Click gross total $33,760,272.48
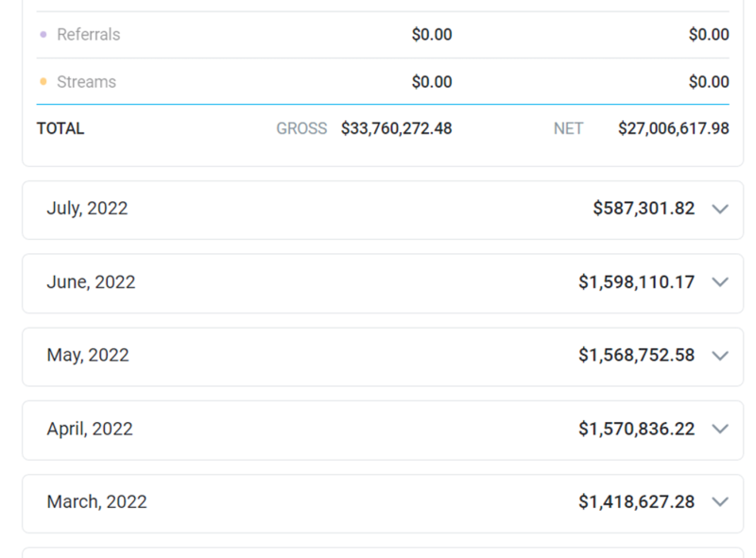 (396, 128)
